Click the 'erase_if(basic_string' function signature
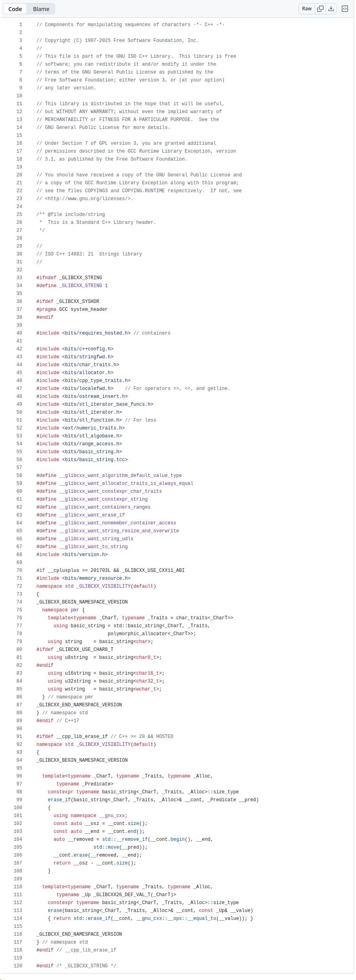 click(153, 800)
